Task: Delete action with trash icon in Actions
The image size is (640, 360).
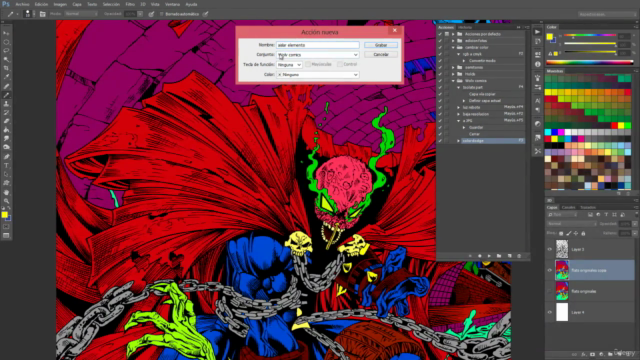Action: click(x=519, y=256)
